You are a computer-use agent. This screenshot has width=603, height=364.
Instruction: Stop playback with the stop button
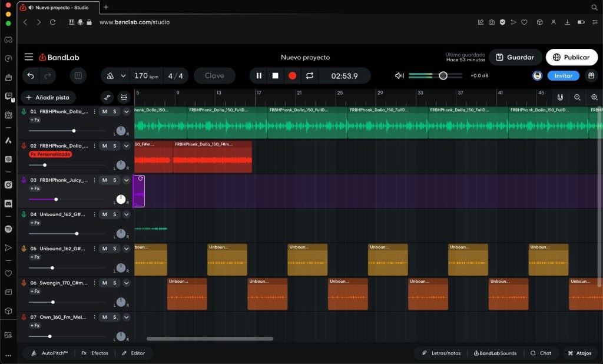[275, 76]
